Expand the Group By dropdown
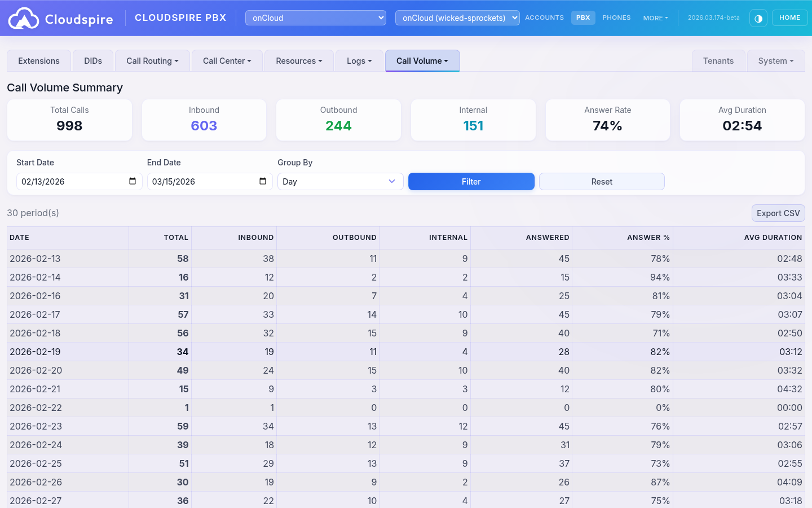The height and width of the screenshot is (508, 812). (x=340, y=181)
